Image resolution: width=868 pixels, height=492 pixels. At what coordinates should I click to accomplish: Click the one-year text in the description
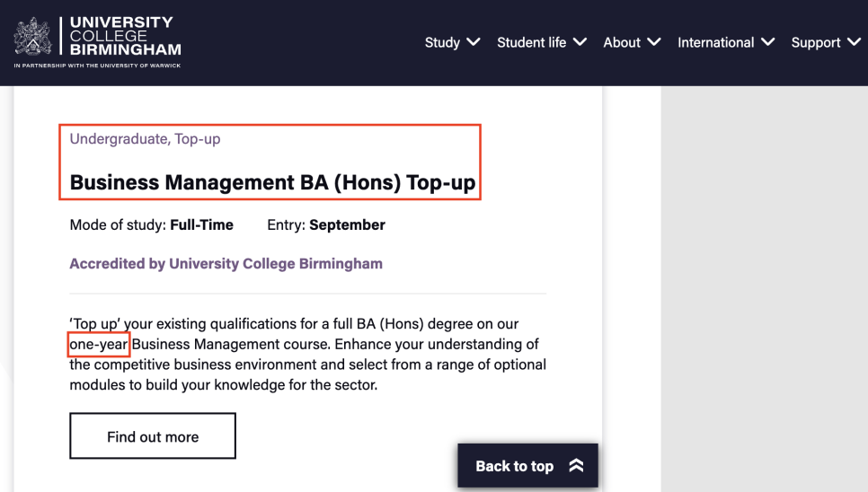pyautogui.click(x=99, y=345)
